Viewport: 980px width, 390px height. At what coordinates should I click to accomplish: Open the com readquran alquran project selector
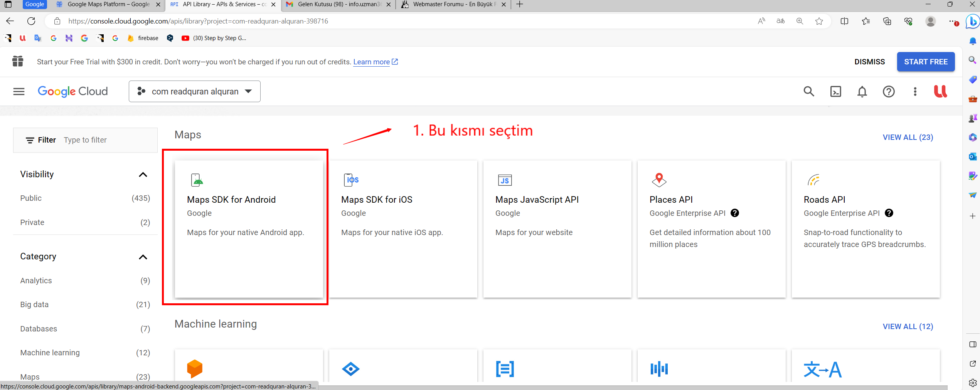point(195,91)
